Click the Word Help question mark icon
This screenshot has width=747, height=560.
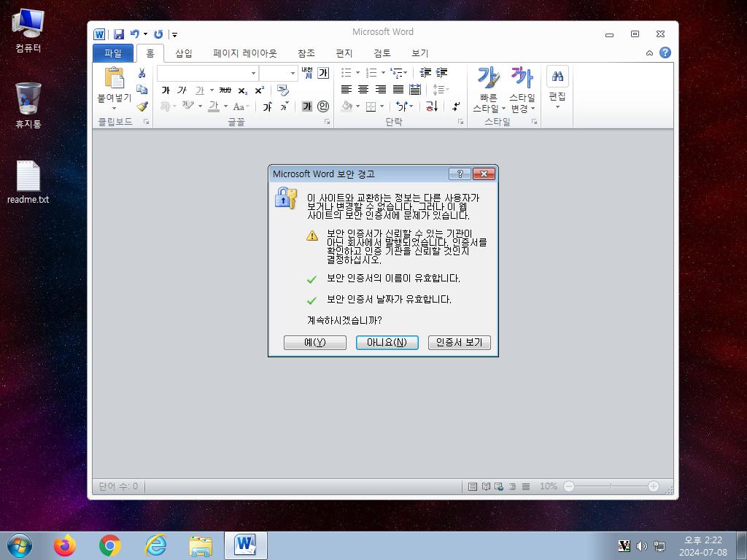pos(665,52)
